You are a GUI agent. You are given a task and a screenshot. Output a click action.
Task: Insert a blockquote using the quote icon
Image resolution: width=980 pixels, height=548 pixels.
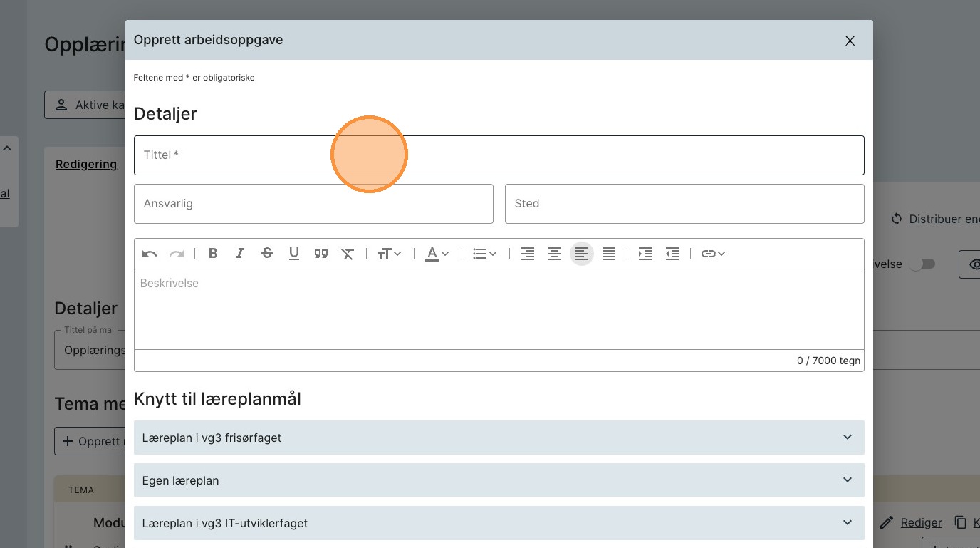(x=321, y=254)
